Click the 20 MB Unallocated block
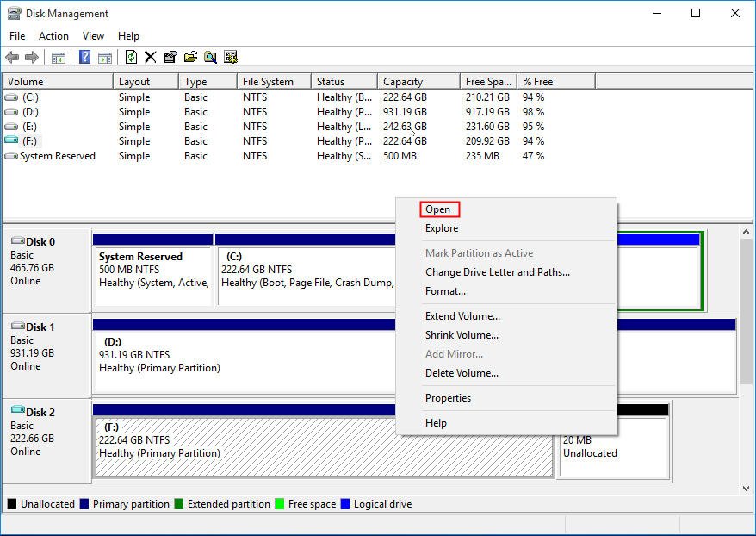 pos(613,447)
